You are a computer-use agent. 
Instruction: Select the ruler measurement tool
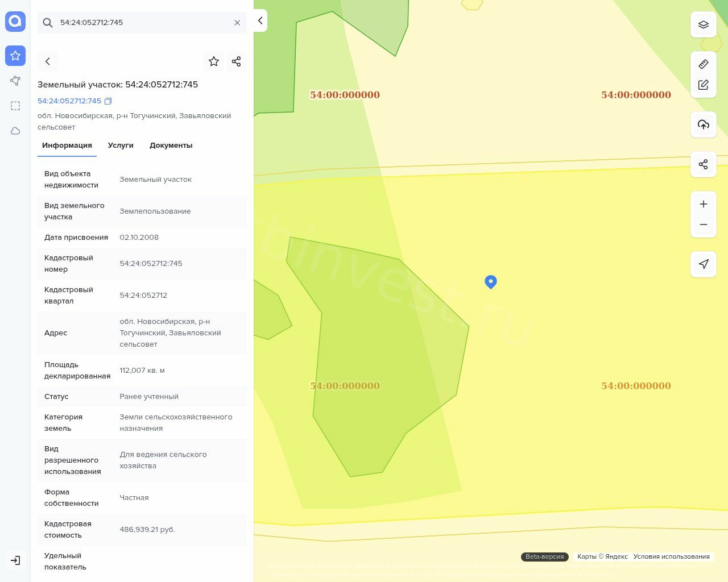pos(703,64)
